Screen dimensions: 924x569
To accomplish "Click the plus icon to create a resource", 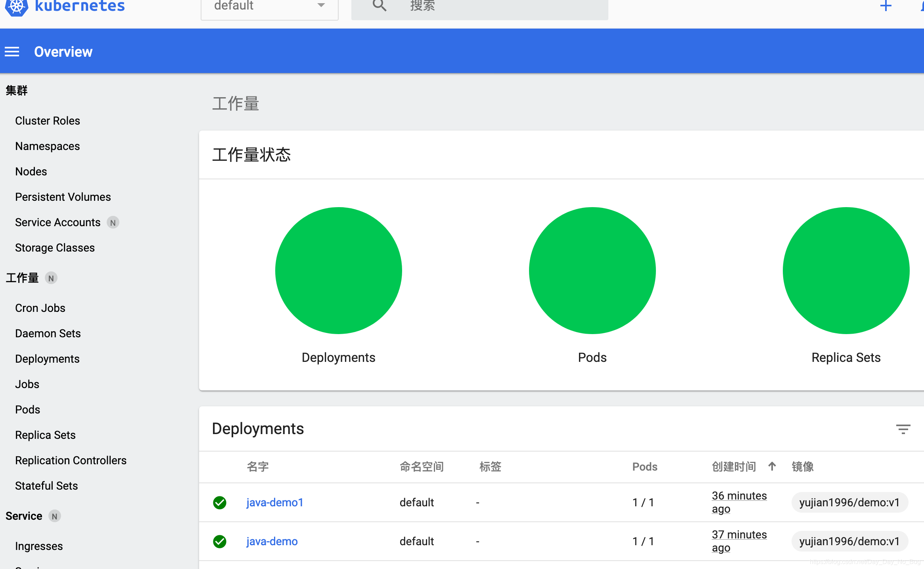I will pos(886,6).
